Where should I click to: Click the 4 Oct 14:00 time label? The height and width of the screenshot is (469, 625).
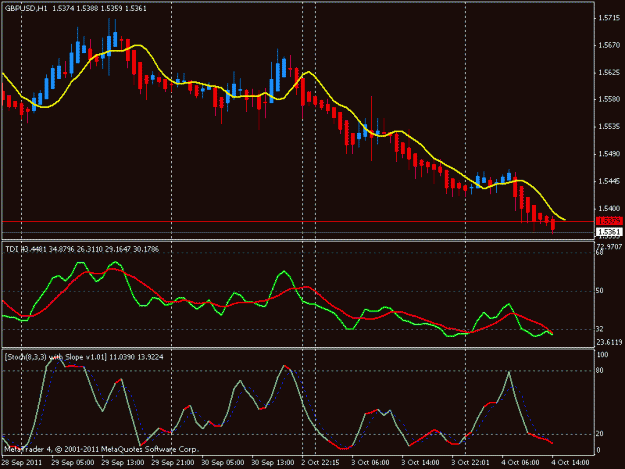570,463
